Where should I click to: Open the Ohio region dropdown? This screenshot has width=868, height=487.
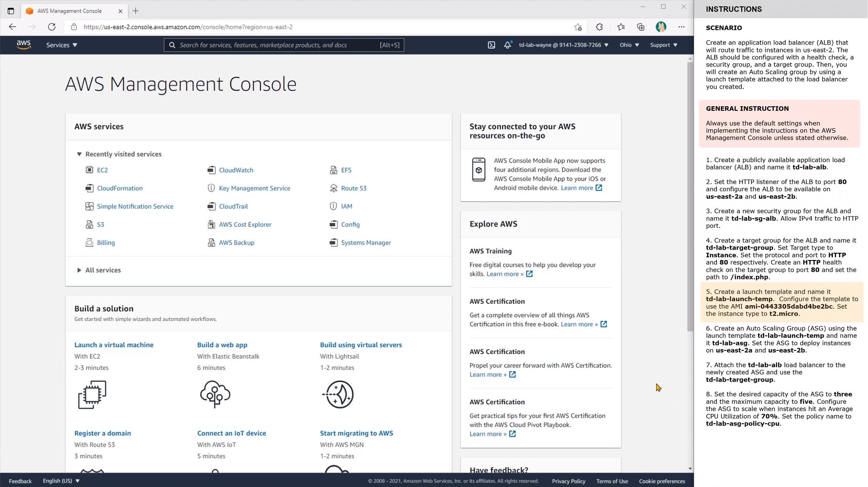click(629, 45)
